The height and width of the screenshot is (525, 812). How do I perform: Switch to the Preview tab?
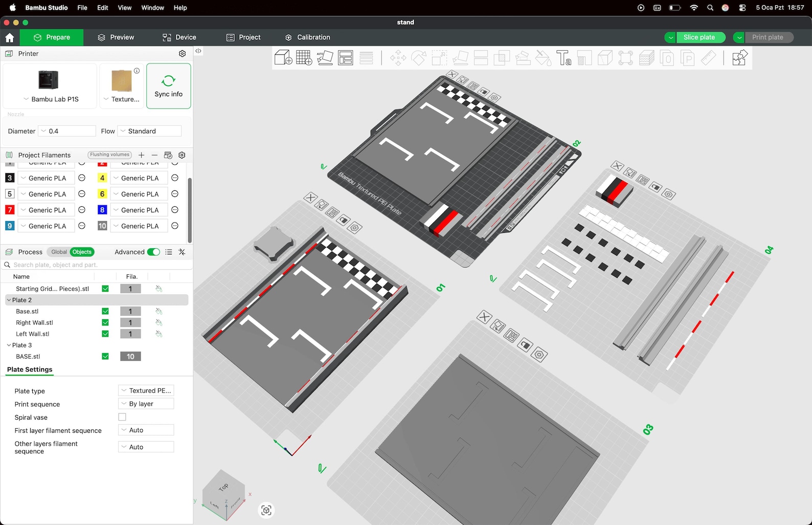pyautogui.click(x=116, y=37)
